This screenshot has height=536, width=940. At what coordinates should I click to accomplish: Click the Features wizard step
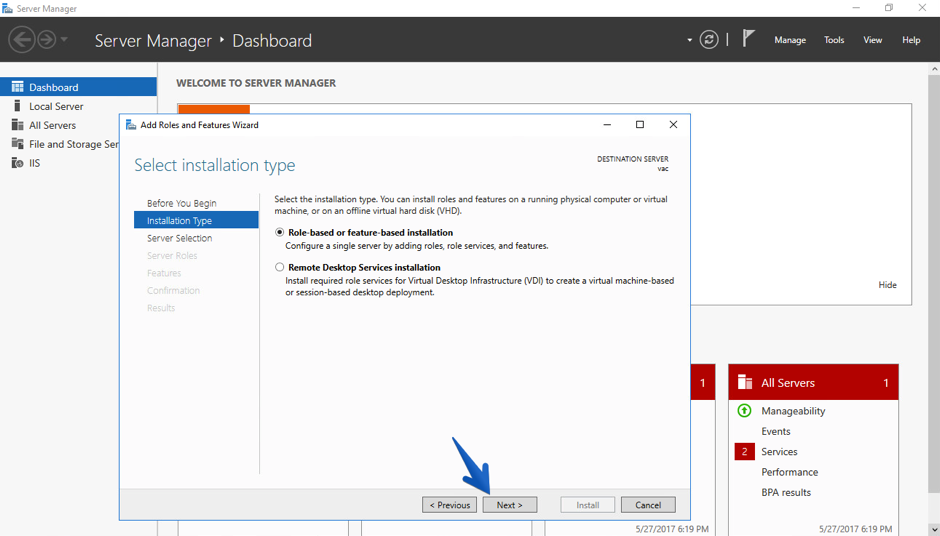[164, 273]
